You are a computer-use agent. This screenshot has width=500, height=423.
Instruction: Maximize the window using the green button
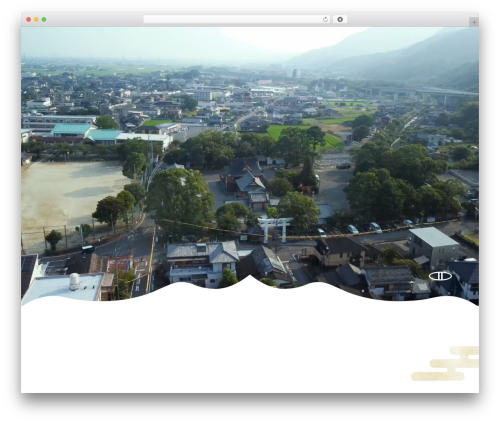point(44,20)
